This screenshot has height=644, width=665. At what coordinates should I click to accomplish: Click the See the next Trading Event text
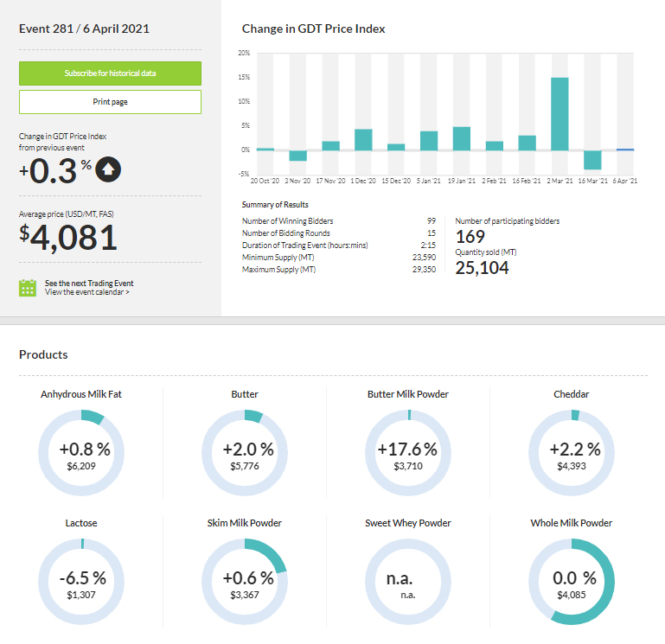point(89,284)
